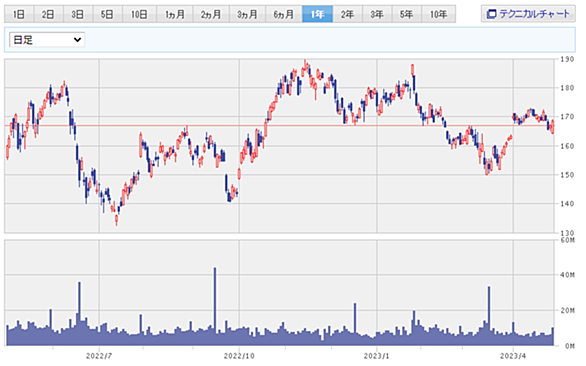Click the 150 price axis label
The width and height of the screenshot is (586, 366).
pos(567,175)
